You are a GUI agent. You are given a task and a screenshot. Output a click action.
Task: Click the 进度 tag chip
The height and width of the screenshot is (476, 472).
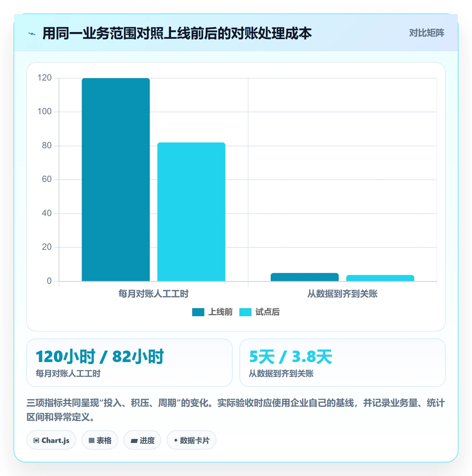[x=142, y=440]
